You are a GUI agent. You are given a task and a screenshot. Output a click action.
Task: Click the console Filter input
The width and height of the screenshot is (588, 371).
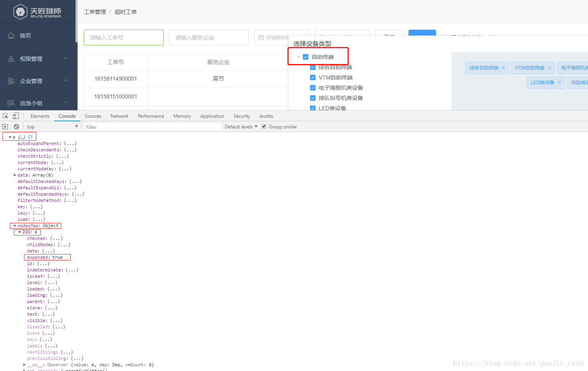[x=153, y=127]
